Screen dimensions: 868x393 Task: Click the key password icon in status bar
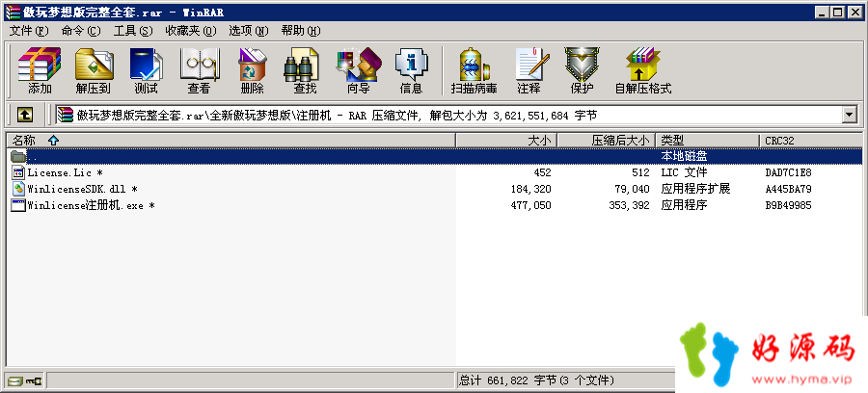click(x=34, y=380)
